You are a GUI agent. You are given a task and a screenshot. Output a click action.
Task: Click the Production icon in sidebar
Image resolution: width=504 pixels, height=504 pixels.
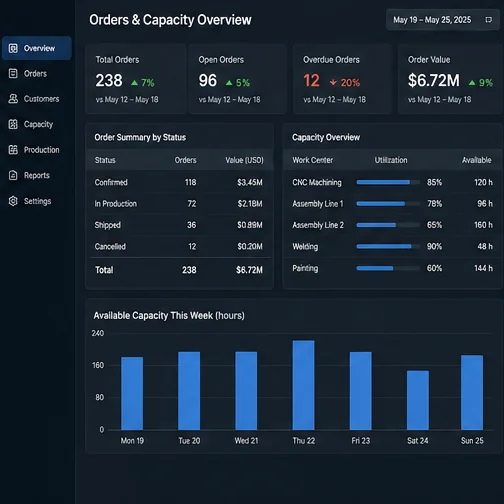(x=13, y=150)
